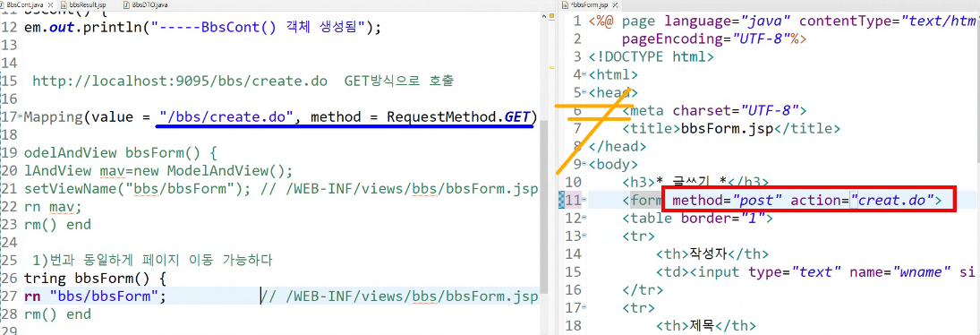Click the "1)번과 동일하게 페이지 이동 가능하다" comment
Image resolution: width=980 pixels, height=335 pixels.
click(x=152, y=261)
